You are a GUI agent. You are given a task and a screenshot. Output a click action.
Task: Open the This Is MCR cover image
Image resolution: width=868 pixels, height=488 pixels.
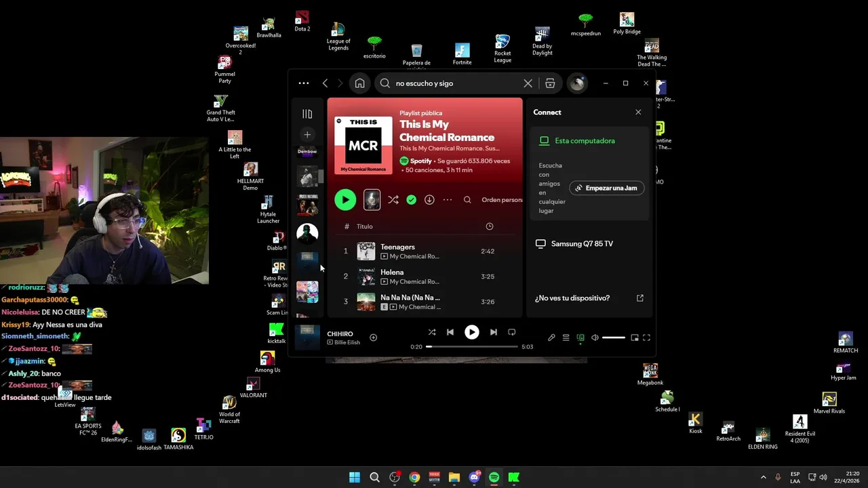tap(363, 145)
